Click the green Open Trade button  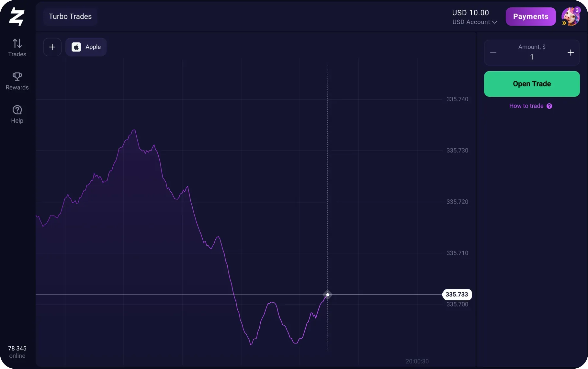532,84
